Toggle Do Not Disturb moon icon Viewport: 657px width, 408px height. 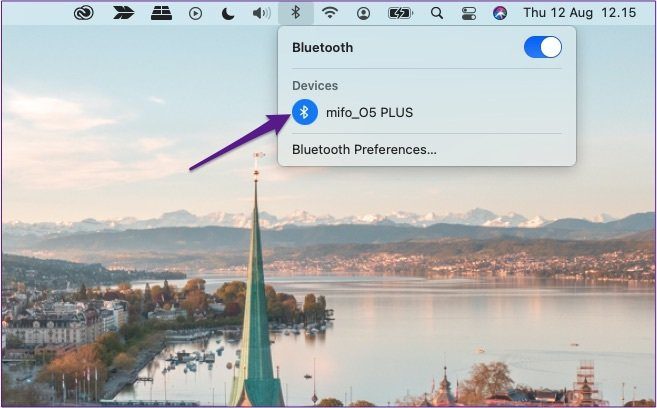[x=228, y=13]
